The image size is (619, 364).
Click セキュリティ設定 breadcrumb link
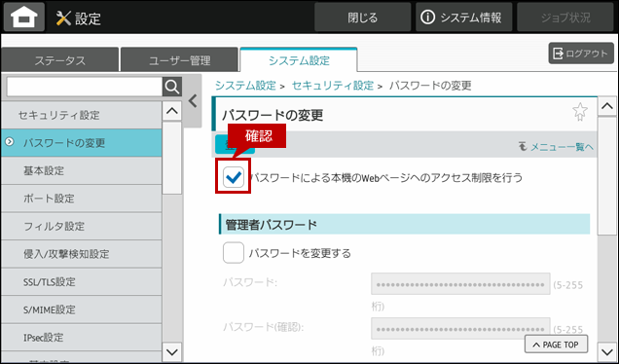point(333,86)
